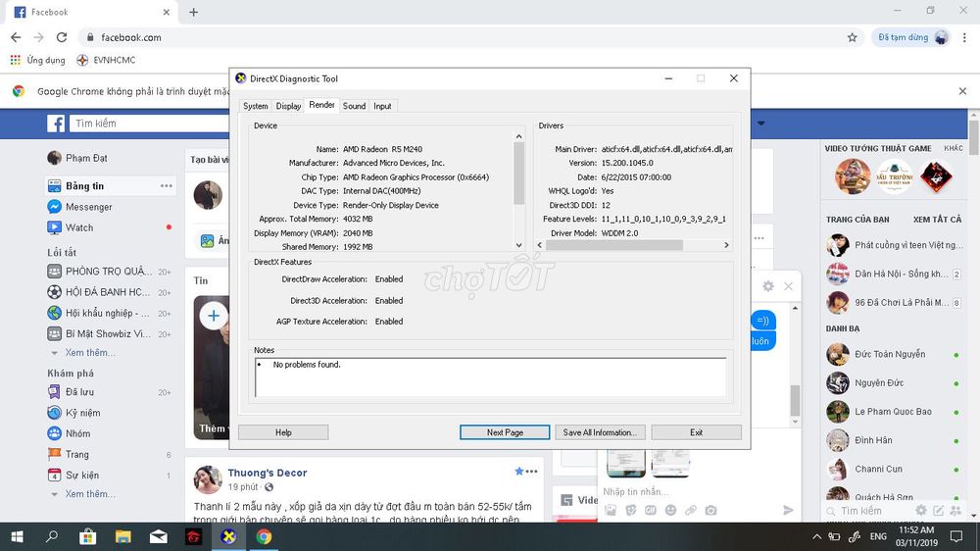Open Bí Mật Showbiz Vi... shortcut
The image size is (980, 551).
(99, 334)
